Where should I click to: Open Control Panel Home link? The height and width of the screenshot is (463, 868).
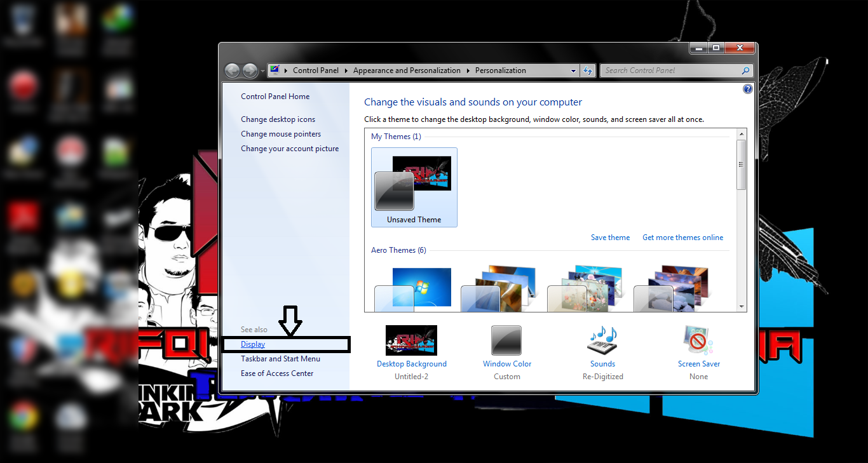pos(275,97)
